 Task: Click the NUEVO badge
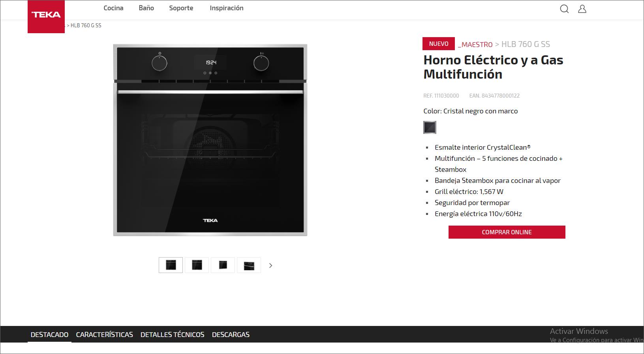[439, 43]
